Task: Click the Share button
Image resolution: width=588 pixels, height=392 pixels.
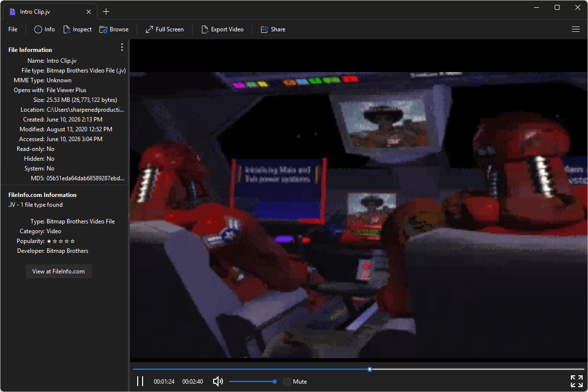Action: coord(273,29)
